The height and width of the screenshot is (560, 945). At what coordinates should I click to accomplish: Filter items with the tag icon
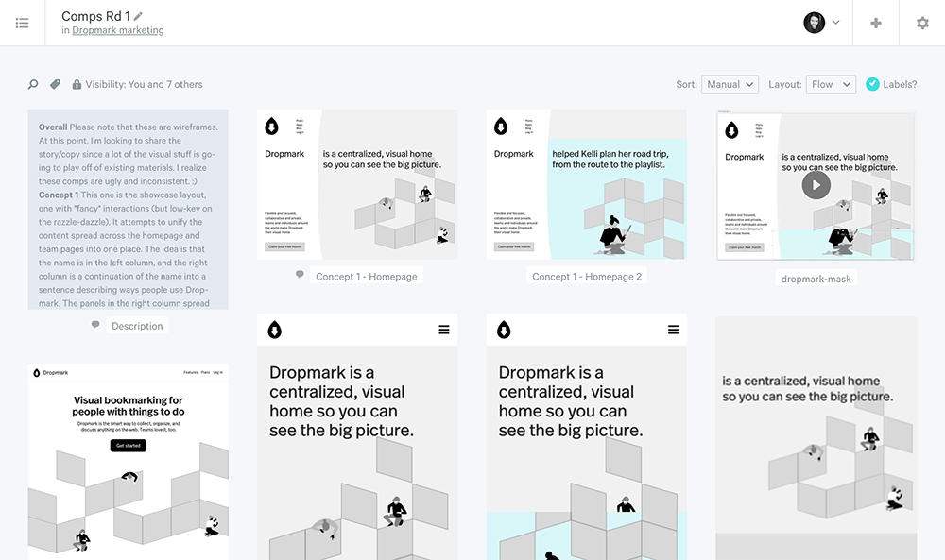click(55, 84)
